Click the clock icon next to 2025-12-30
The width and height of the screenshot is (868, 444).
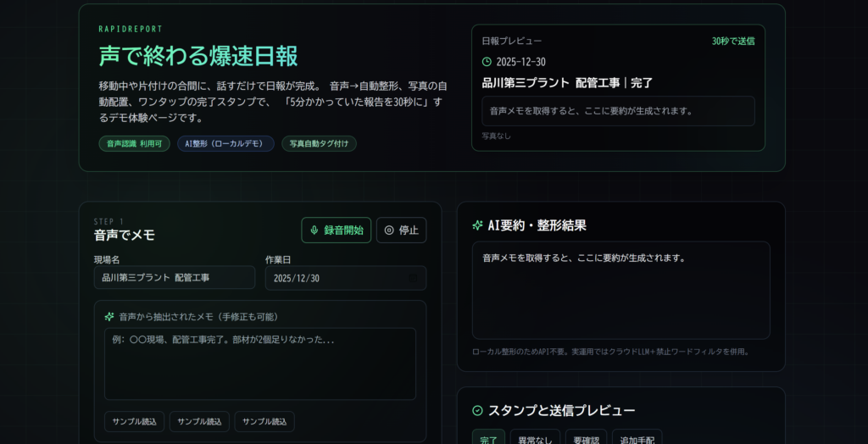point(487,62)
